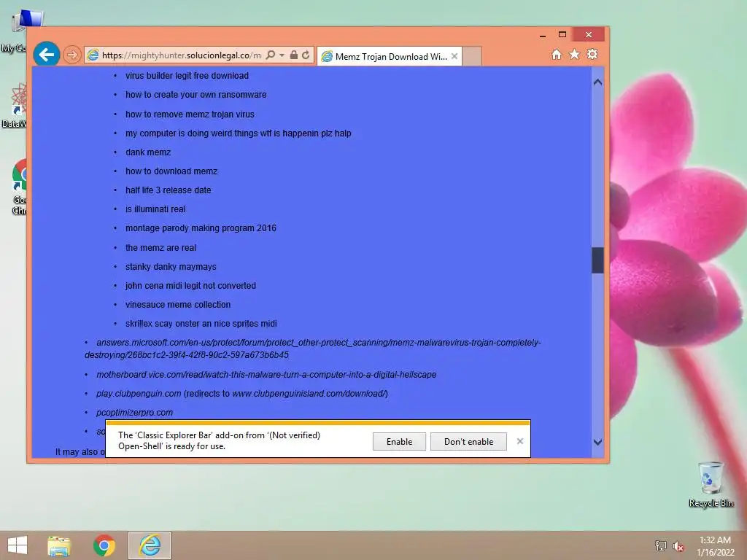747x560 pixels.
Task: Open a new tab
Action: click(472, 56)
